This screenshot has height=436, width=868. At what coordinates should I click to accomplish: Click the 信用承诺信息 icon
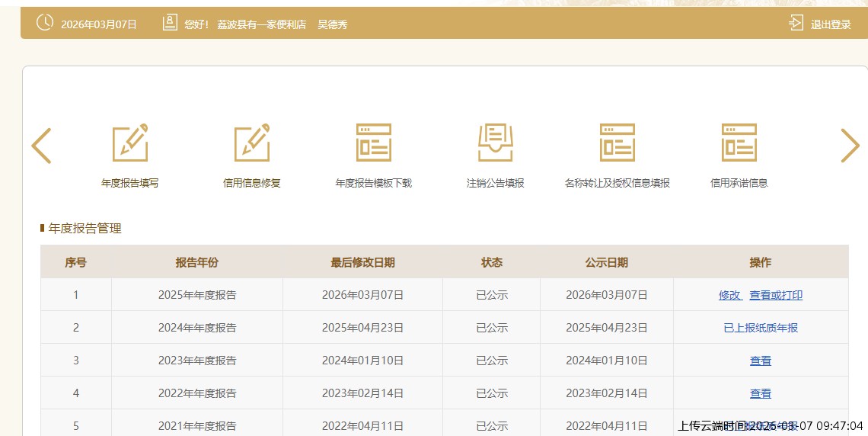[x=739, y=143]
